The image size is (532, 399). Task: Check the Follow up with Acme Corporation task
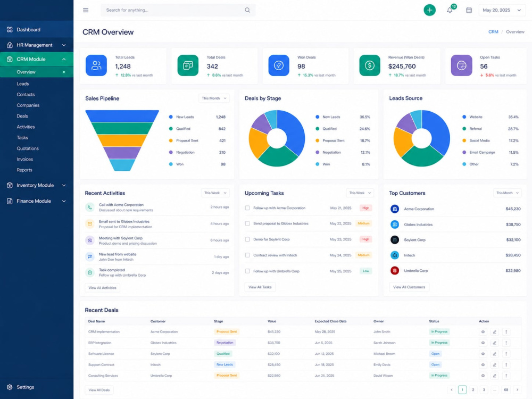coord(247,208)
